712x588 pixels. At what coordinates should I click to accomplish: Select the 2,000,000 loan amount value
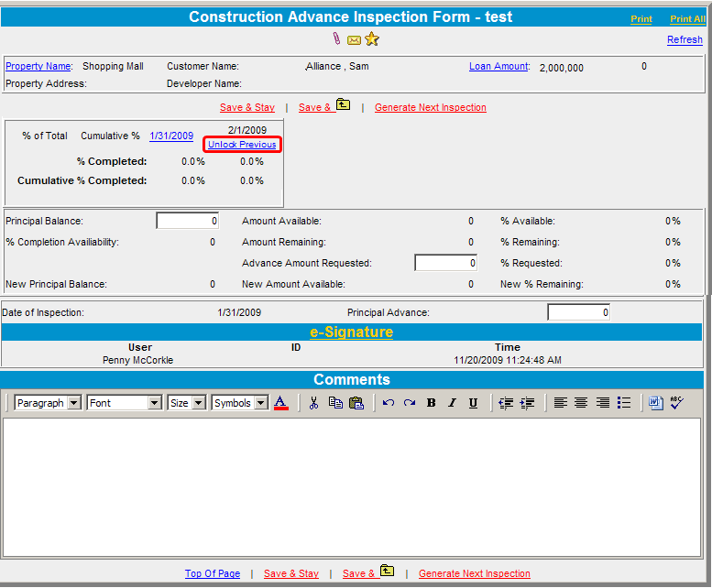pyautogui.click(x=562, y=68)
